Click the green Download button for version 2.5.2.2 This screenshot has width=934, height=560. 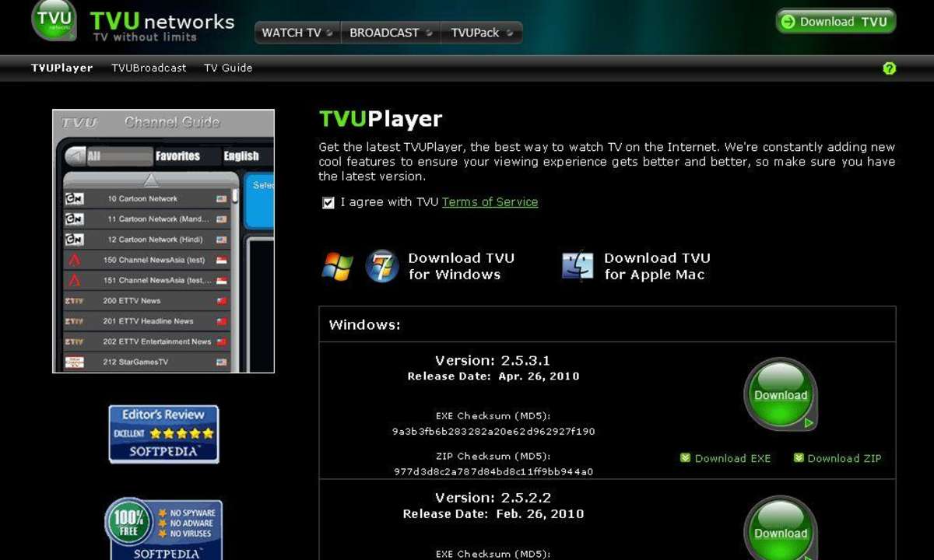(x=781, y=528)
